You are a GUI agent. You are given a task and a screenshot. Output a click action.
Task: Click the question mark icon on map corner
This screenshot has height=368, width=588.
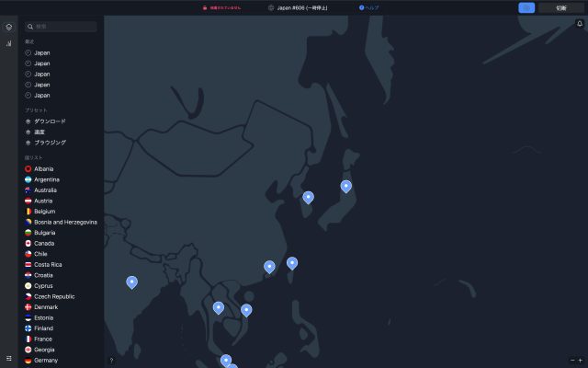(111, 360)
